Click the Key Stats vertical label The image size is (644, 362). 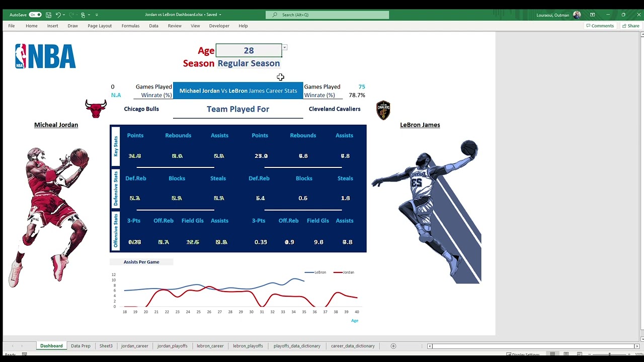116,146
